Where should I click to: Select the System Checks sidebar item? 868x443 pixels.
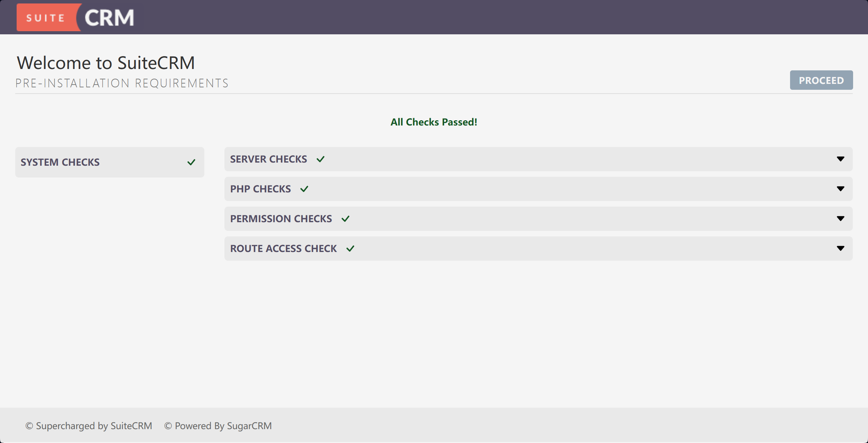point(60,162)
